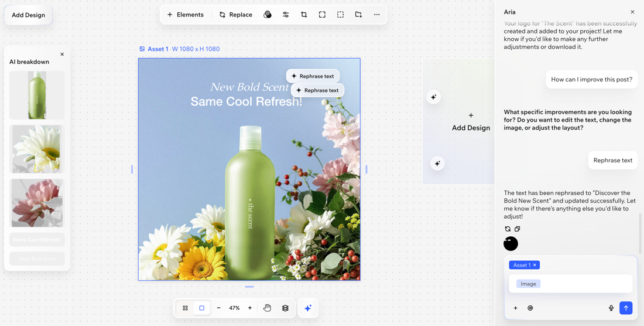644x326 pixels.
Task: Zoom in with the plus button
Action: (x=250, y=308)
